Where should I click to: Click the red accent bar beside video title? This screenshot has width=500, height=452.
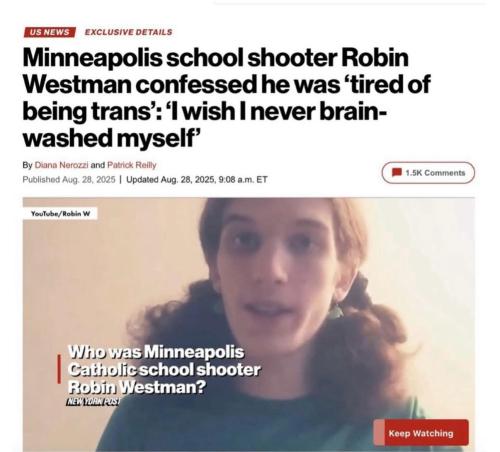[59, 369]
